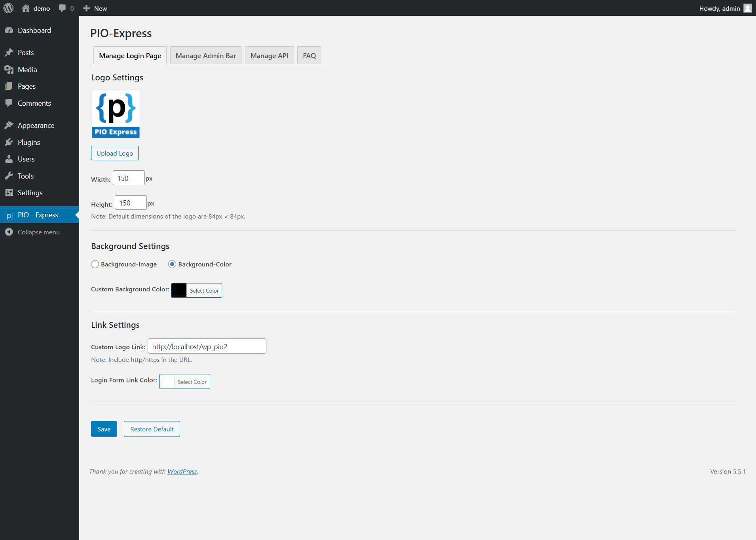Open the WordPress footer link
Image resolution: width=756 pixels, height=540 pixels.
182,472
